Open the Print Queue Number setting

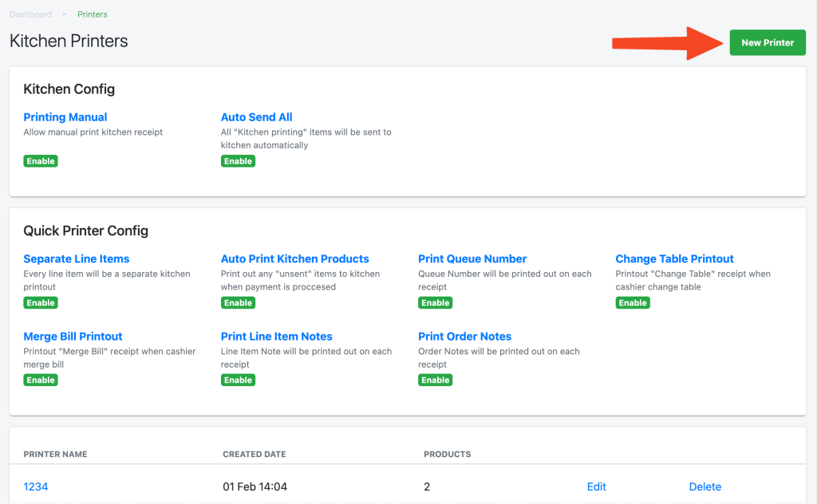[472, 259]
